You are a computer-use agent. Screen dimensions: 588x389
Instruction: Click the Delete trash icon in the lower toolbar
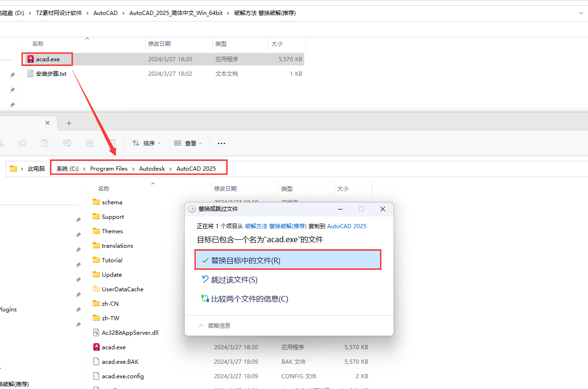[x=112, y=143]
